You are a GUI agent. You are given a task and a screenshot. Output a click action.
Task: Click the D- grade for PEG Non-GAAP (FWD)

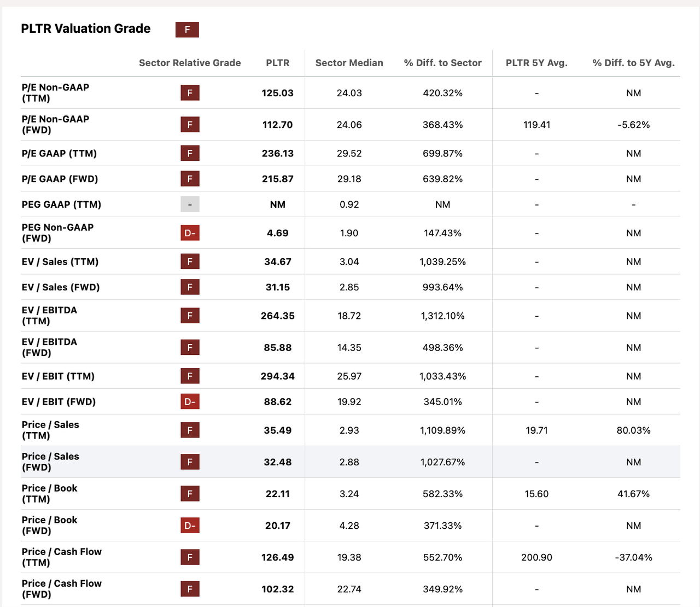click(190, 233)
